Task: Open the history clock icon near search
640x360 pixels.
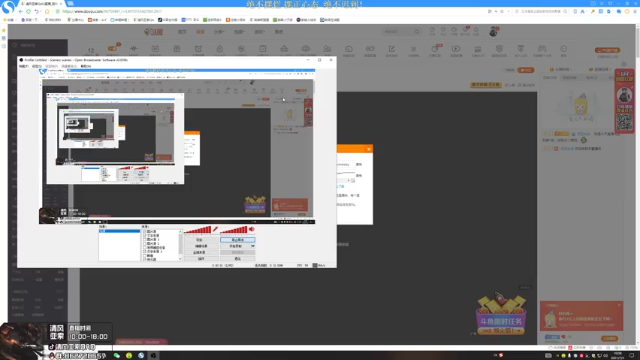Action: click(x=432, y=30)
